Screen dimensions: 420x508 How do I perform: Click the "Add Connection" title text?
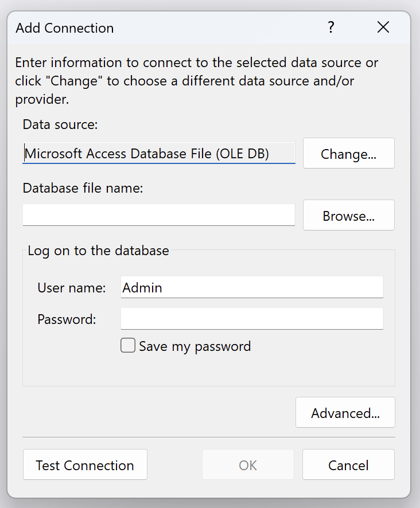click(x=64, y=28)
